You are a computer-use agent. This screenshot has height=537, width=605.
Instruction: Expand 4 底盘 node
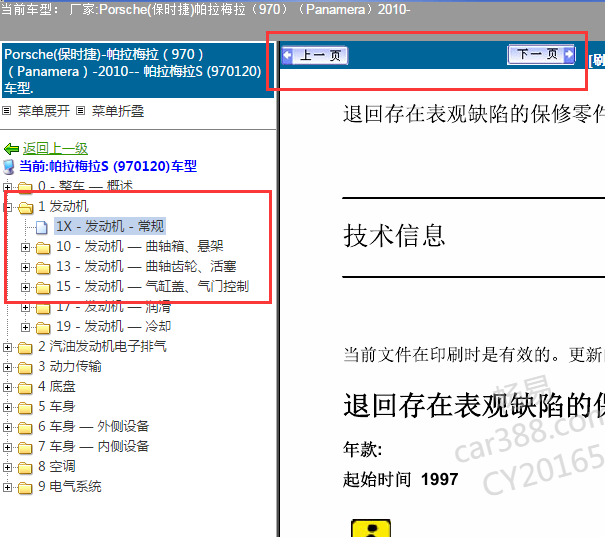coord(7,388)
